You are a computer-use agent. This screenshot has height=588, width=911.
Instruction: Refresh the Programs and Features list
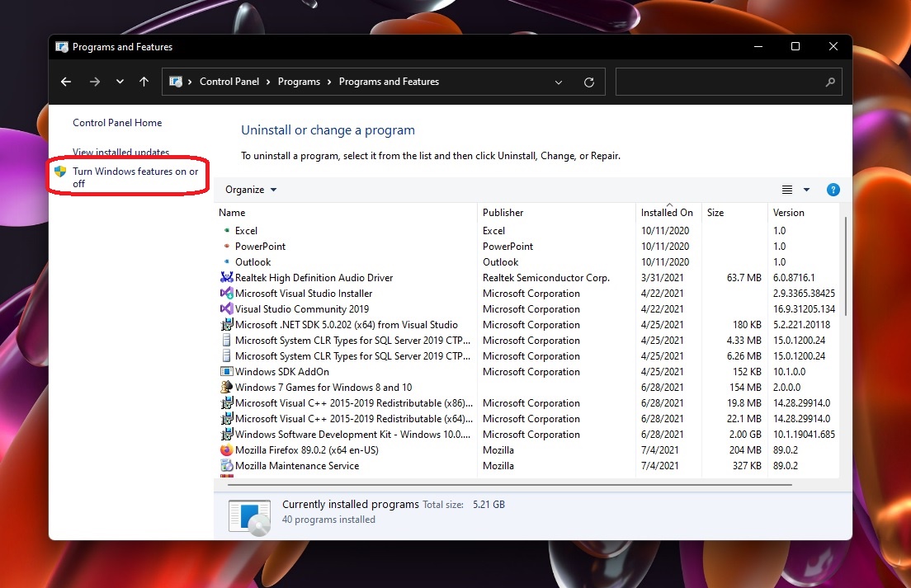point(589,82)
